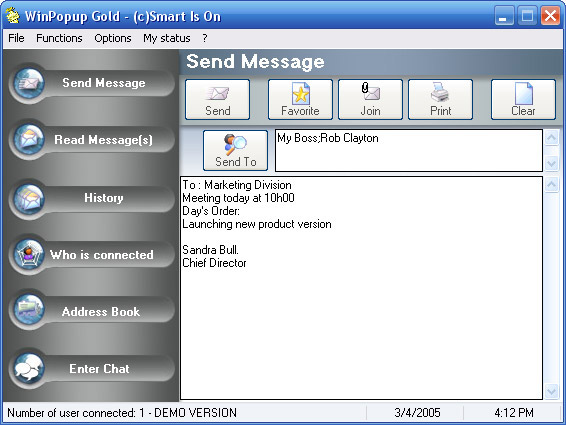Clear the message with Clear button

pos(523,99)
